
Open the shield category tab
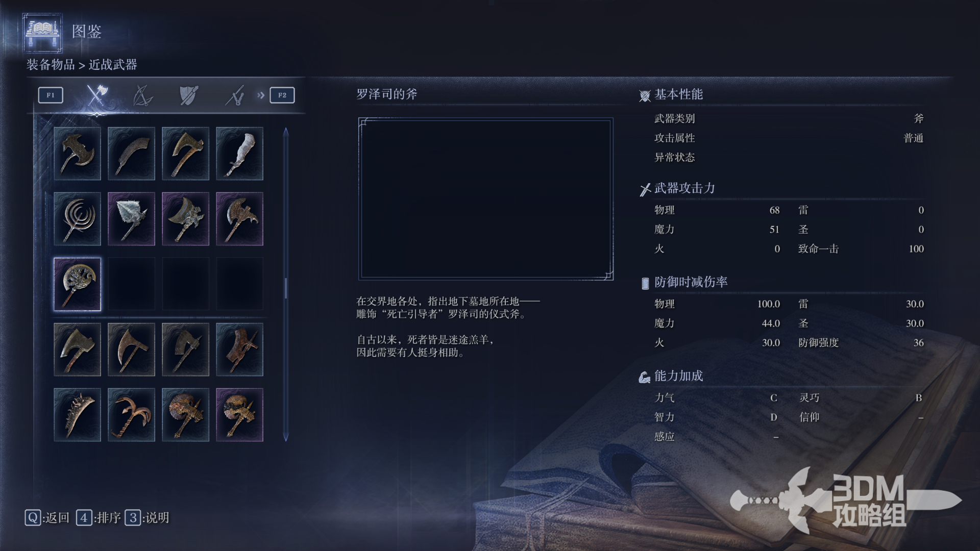[x=189, y=95]
